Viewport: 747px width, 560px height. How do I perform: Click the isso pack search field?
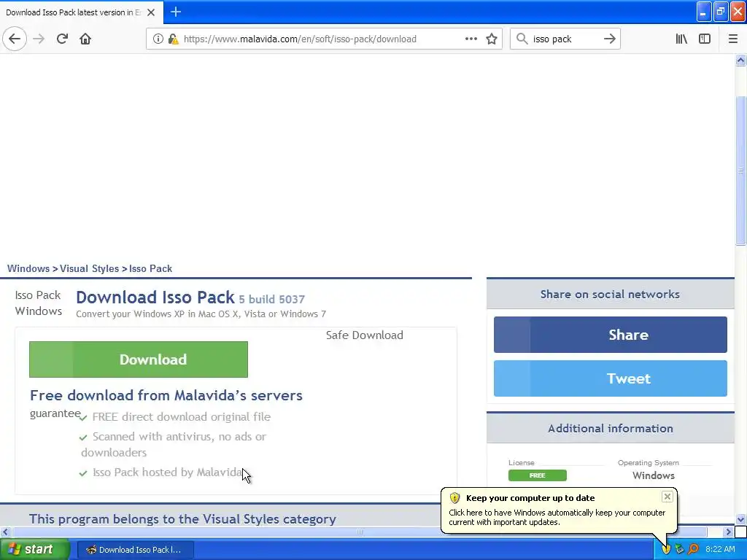565,39
